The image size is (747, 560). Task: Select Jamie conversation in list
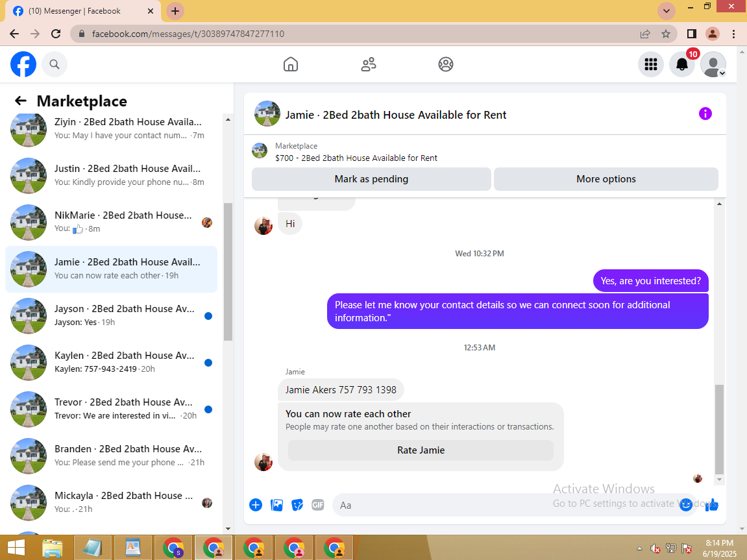point(112,269)
